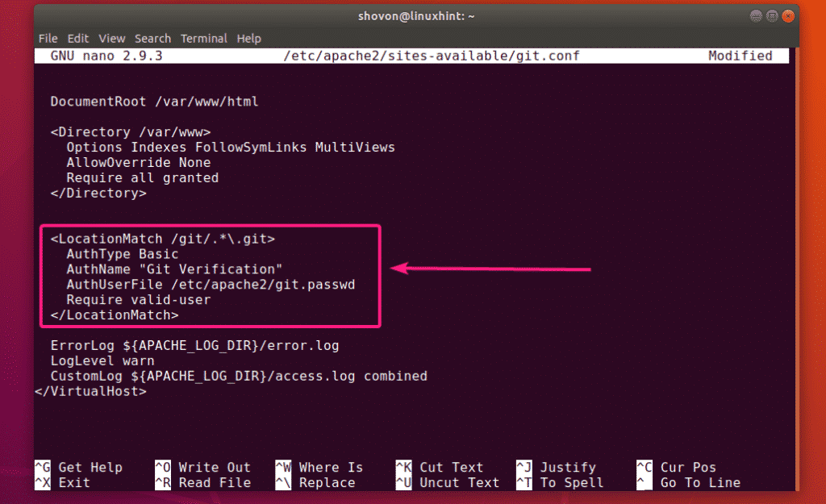Click the Modified status indicator
The image size is (826, 504).
(740, 56)
